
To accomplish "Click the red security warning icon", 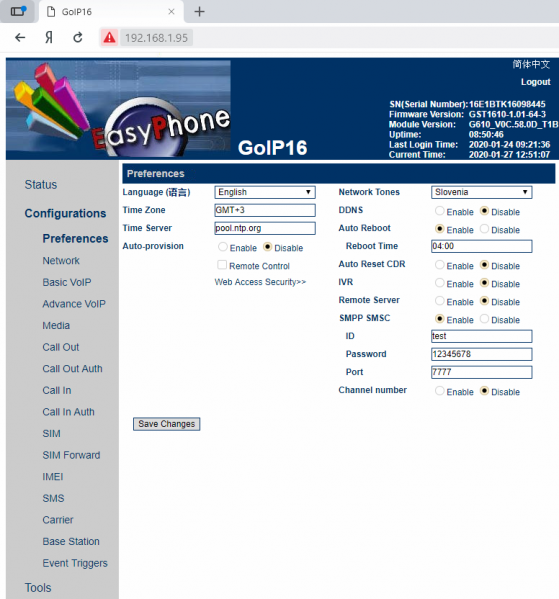I will coord(109,37).
